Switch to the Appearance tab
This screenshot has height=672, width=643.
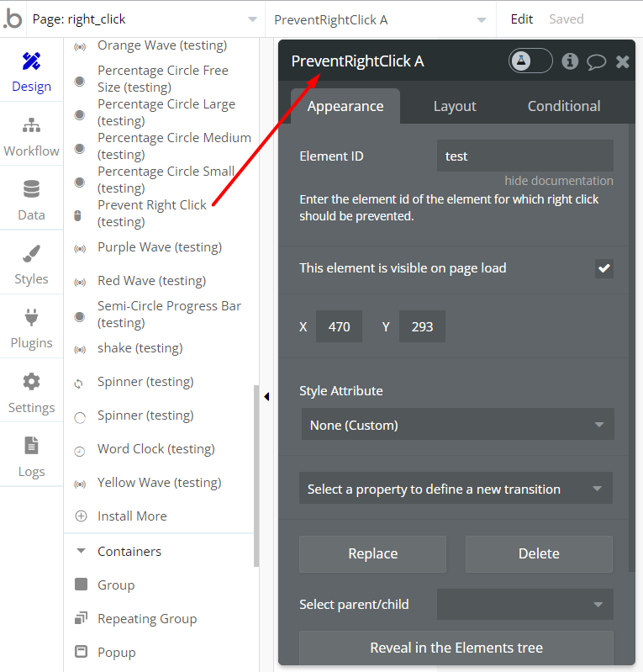345,106
